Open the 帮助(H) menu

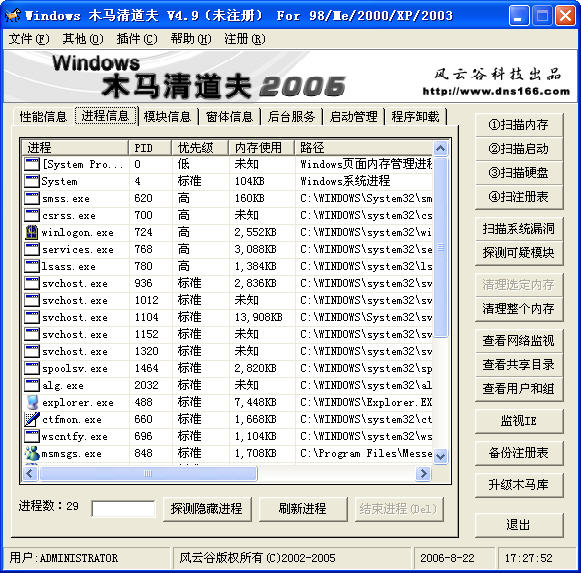(x=191, y=39)
